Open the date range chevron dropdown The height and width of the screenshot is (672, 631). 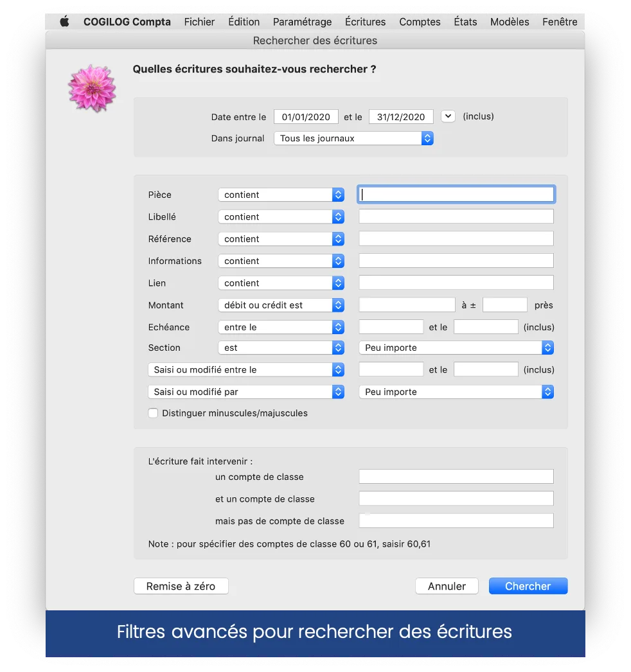(448, 116)
